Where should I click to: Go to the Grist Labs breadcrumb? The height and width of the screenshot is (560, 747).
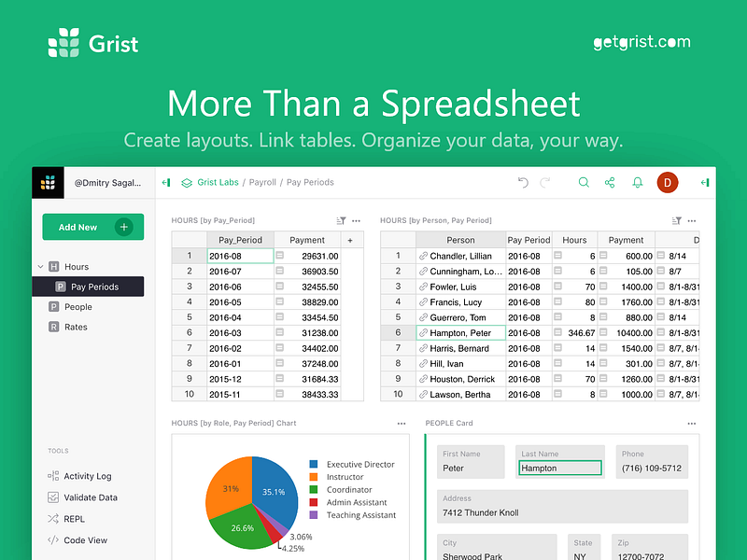[218, 182]
